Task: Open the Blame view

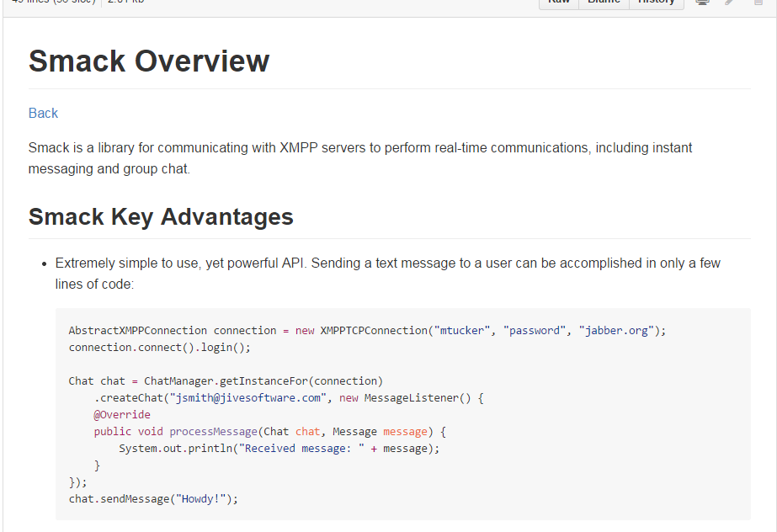Action: tap(604, 3)
